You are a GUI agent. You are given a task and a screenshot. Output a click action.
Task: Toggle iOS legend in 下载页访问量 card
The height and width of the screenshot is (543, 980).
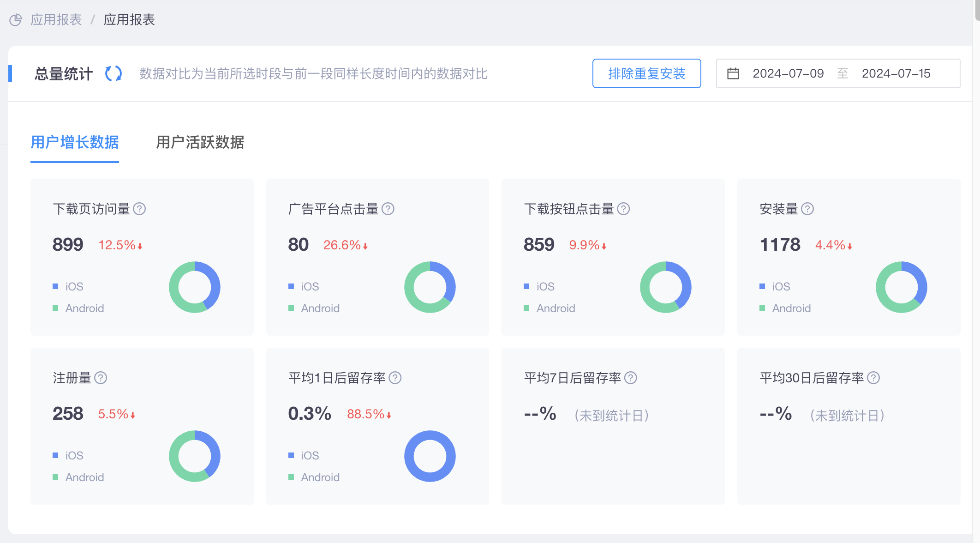click(68, 287)
